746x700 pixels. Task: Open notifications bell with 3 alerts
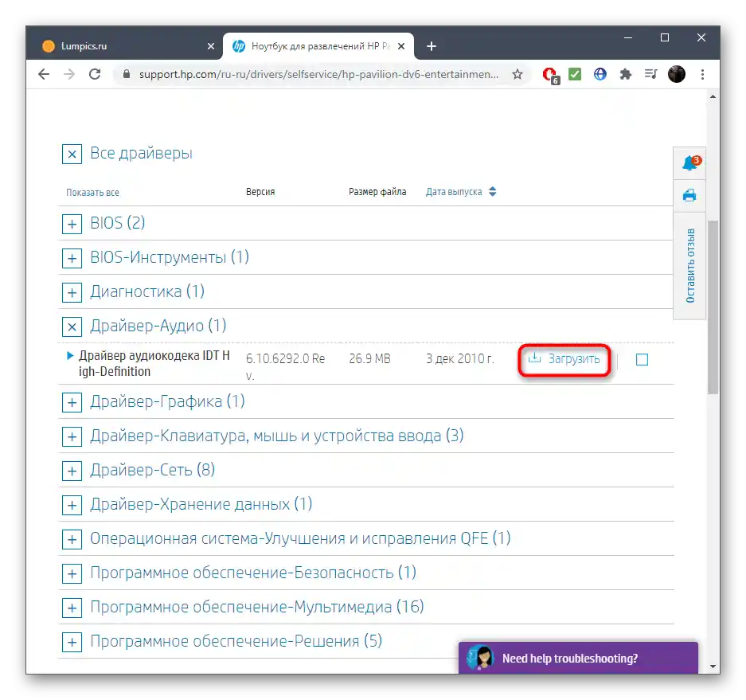click(x=689, y=163)
